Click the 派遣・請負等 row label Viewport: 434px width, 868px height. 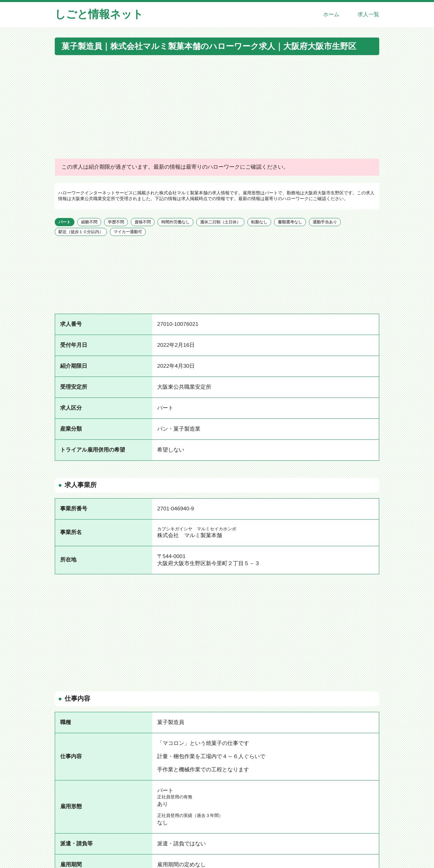point(76,844)
